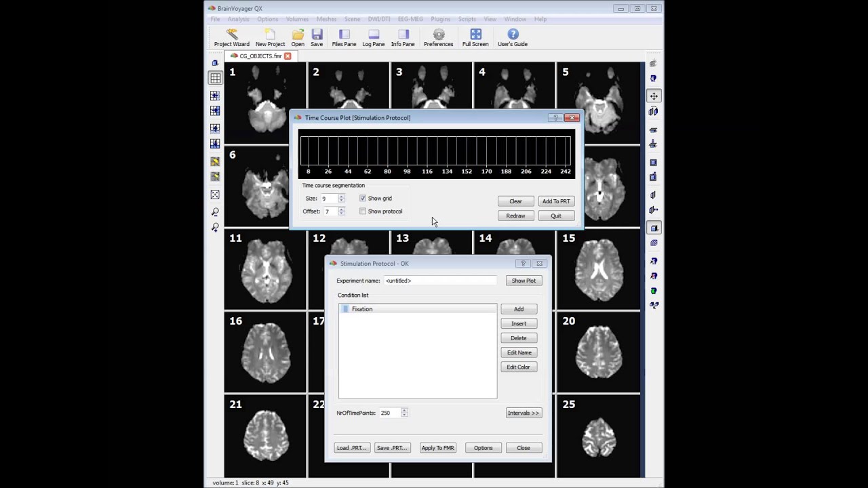
Task: Toggle the Files Pane
Action: (x=344, y=38)
